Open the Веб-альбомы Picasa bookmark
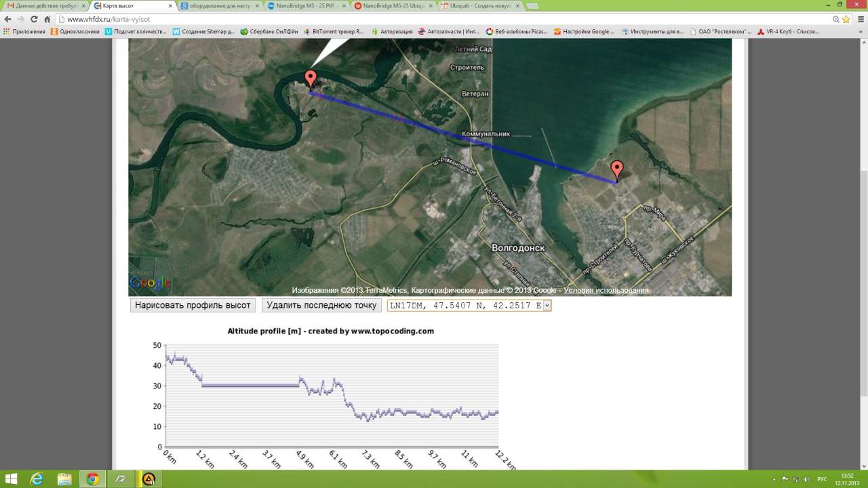 click(517, 31)
